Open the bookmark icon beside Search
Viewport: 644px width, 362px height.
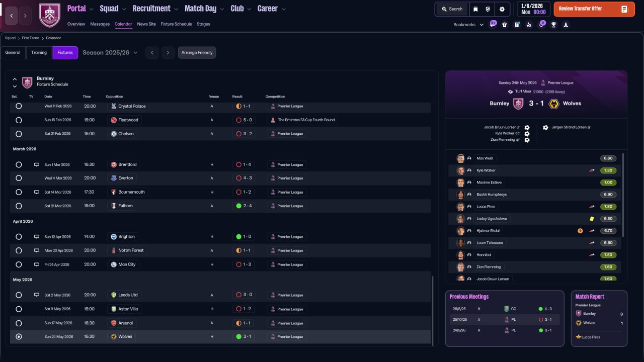[x=475, y=9]
